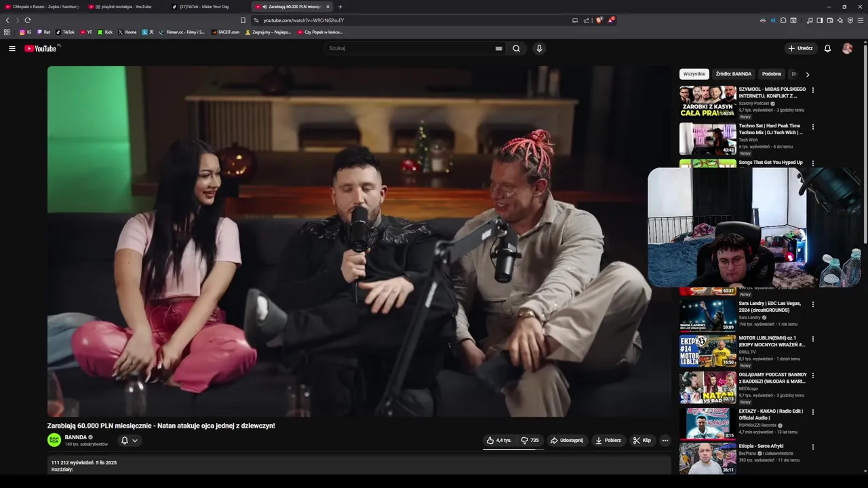Open browser main hamburger menu
Viewport: 868px width, 488px height.
(x=861, y=20)
